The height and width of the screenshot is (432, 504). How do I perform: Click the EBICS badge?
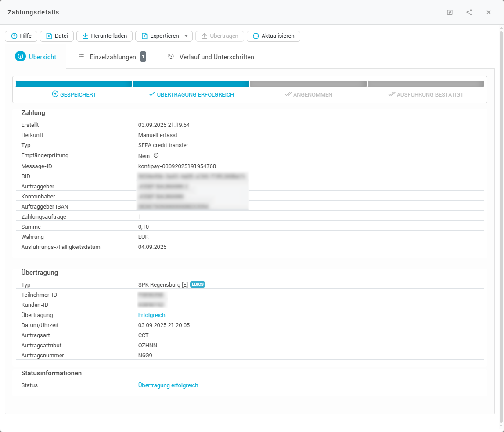[198, 284]
